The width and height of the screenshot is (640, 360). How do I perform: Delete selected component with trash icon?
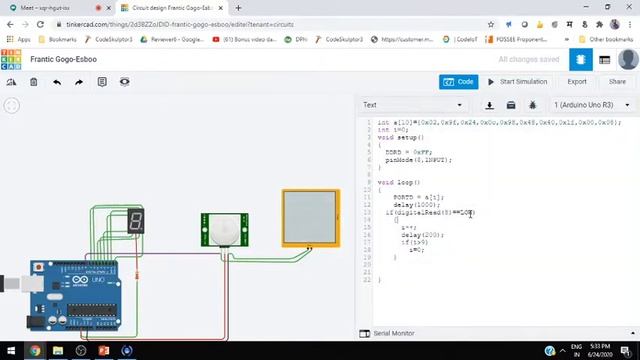point(34,82)
